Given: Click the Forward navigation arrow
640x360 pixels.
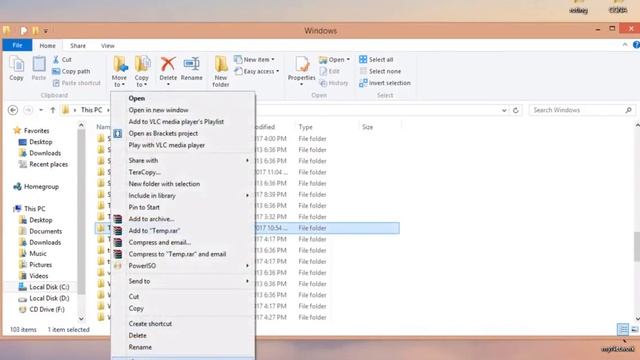Looking at the screenshot, I should click(x=28, y=110).
